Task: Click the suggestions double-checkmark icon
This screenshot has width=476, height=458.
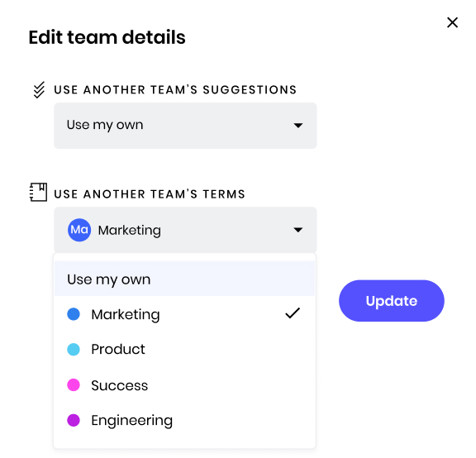Action: [39, 90]
